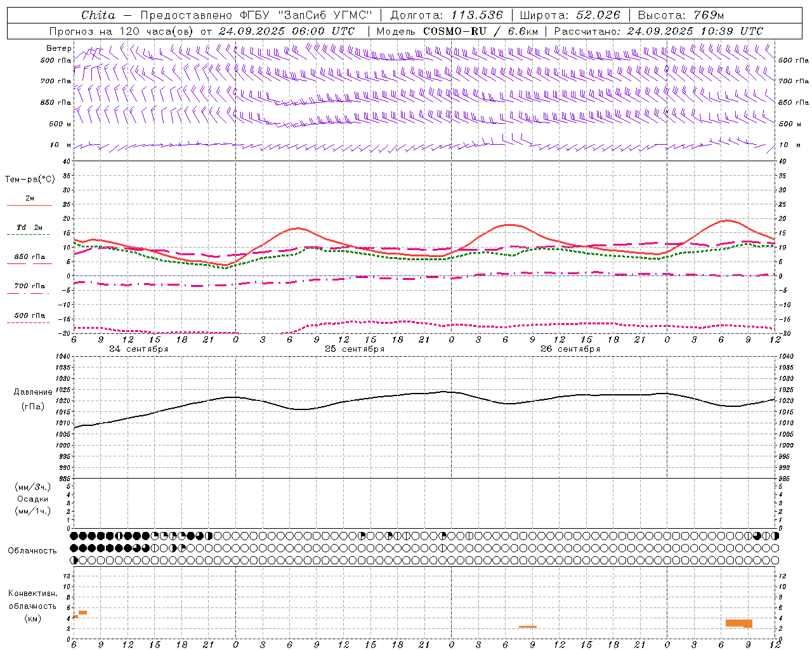The image size is (812, 650).
Task: Click the "Td 2м" dew point legend entry
Action: pyautogui.click(x=30, y=227)
